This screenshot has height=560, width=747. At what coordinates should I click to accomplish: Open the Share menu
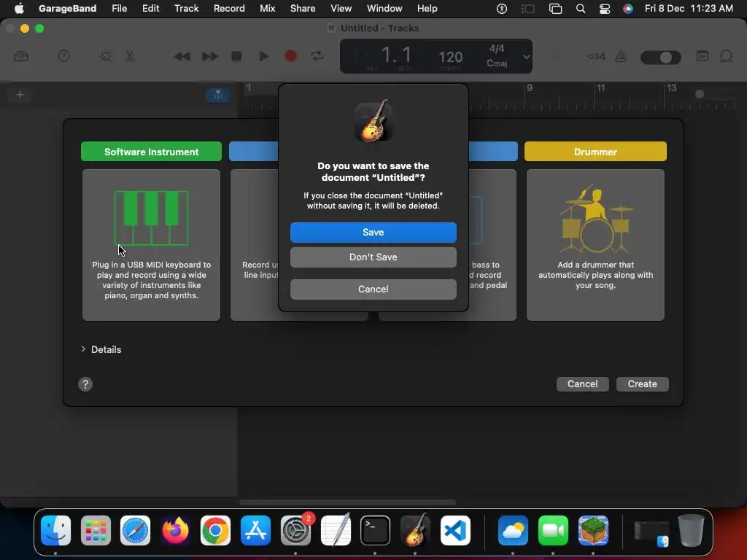(303, 8)
